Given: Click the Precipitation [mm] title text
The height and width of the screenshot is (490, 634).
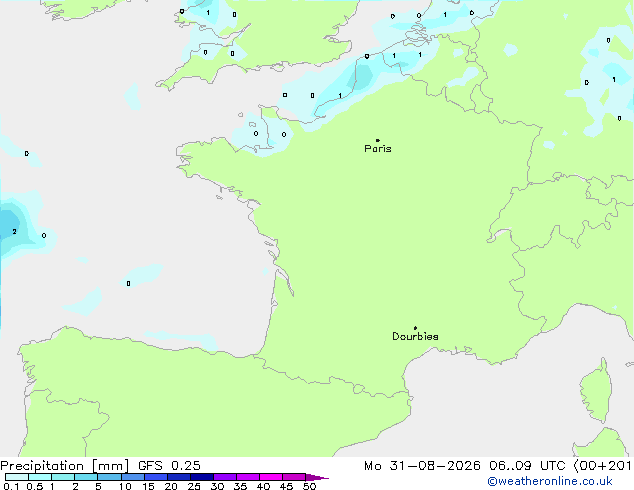Looking at the screenshot, I should 65,466.
